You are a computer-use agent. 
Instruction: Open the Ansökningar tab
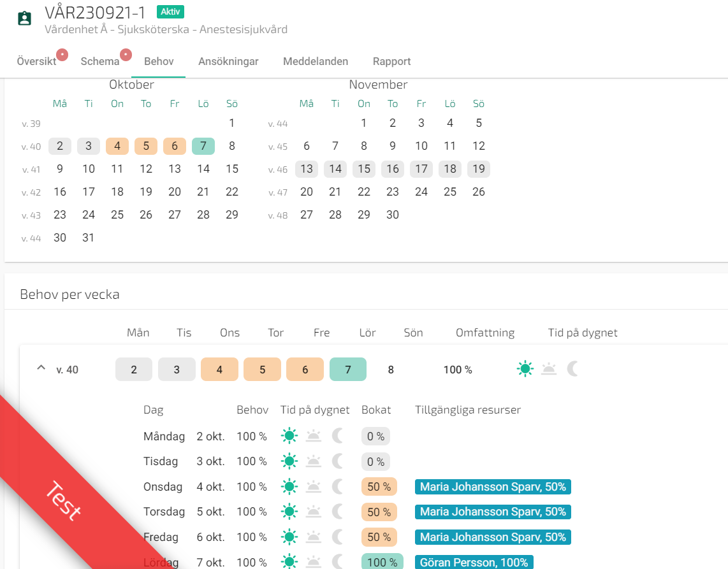228,61
